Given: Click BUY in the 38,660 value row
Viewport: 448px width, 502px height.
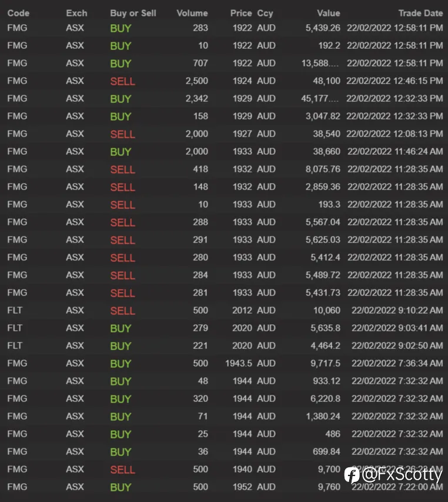Looking at the screenshot, I should click(121, 152).
